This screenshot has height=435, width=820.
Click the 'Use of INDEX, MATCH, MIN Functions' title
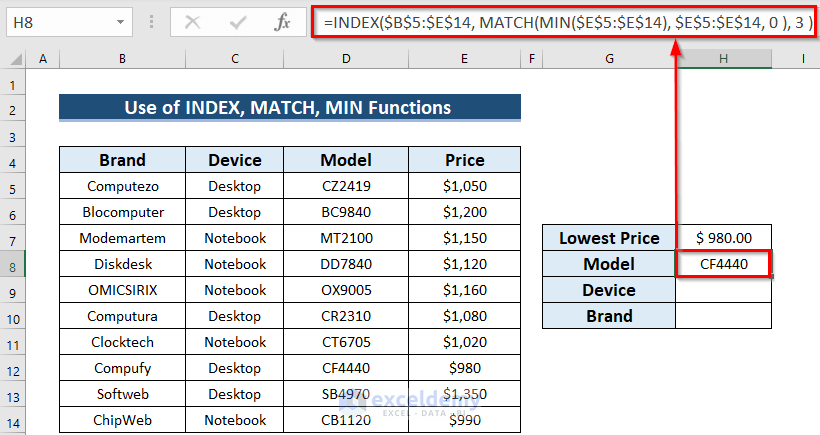click(289, 108)
